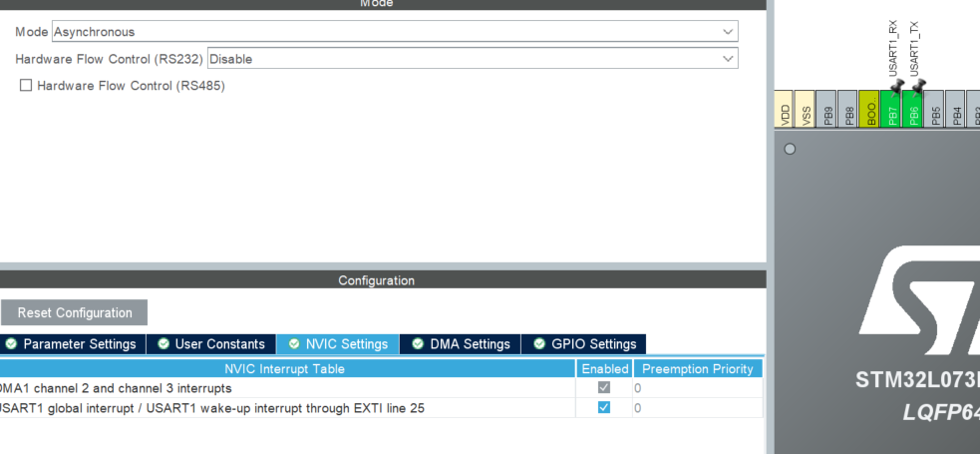Open the DMA Settings tab
The width and height of the screenshot is (980, 454).
coord(461,344)
